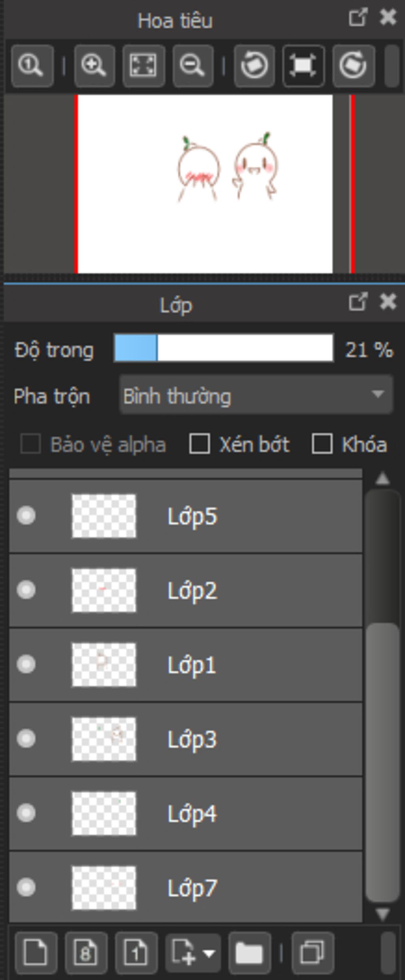The height and width of the screenshot is (980, 405).
Task: Add a new color layer
Action: pyautogui.click(x=36, y=953)
